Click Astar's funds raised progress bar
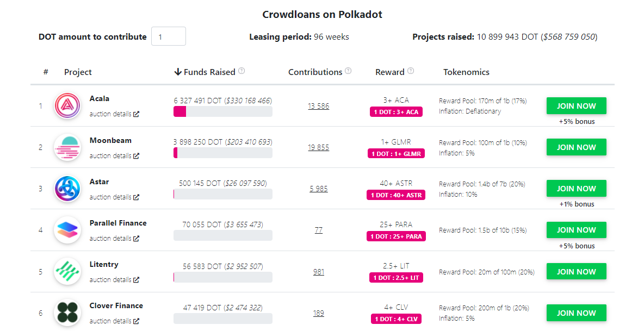The height and width of the screenshot is (331, 644). pyautogui.click(x=222, y=194)
